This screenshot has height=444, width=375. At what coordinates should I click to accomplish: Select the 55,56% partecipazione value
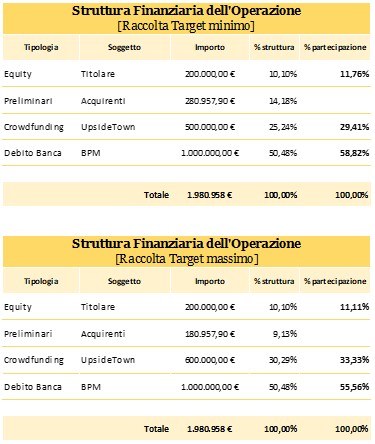click(x=354, y=387)
